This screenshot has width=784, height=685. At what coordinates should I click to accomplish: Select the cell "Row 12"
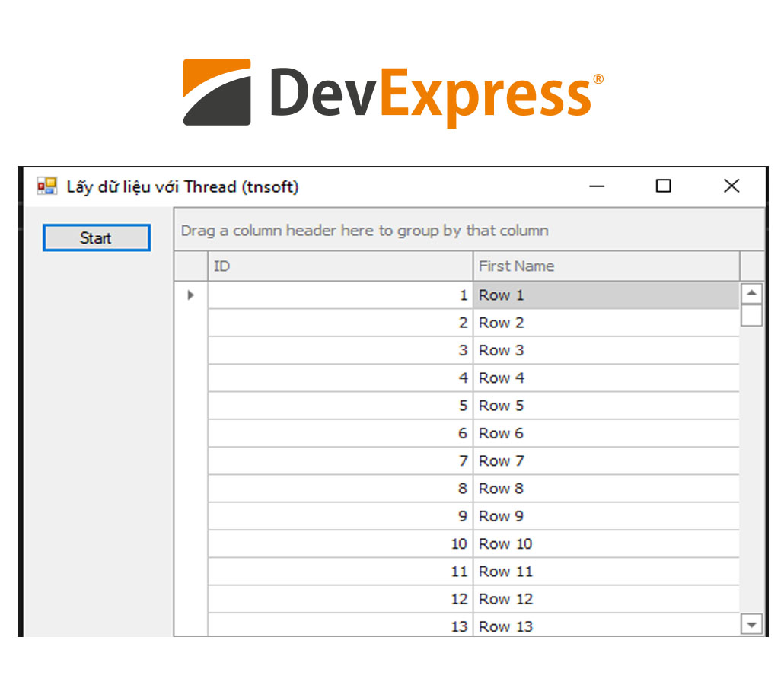606,599
